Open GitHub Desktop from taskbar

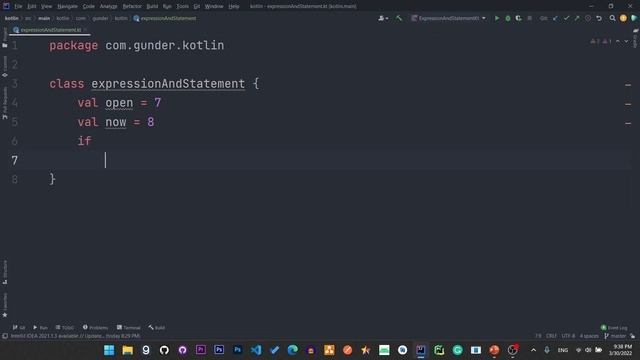click(x=182, y=350)
